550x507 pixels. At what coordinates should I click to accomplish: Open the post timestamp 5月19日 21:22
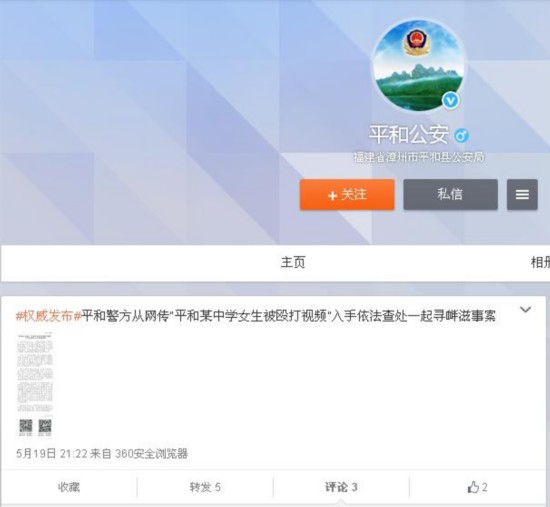(x=52, y=454)
